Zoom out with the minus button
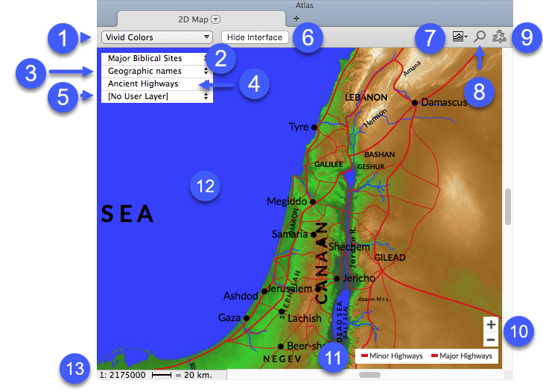Viewport: 543px width, 392px height. coord(490,340)
